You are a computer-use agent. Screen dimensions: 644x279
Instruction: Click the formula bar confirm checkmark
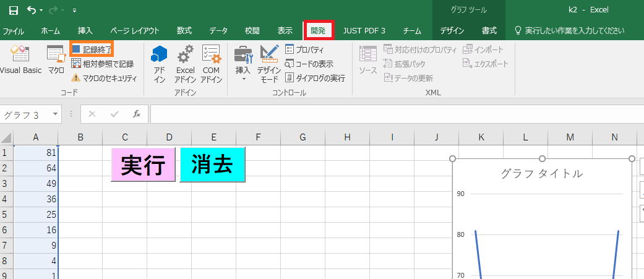tap(114, 114)
